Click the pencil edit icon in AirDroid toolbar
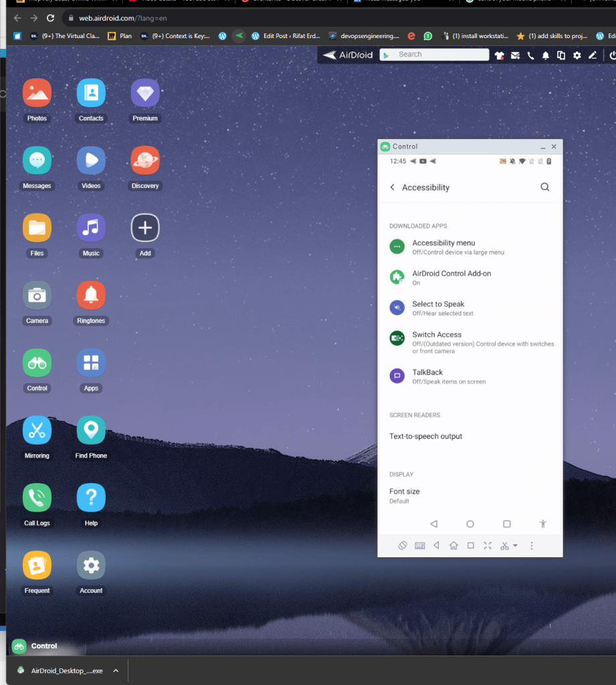This screenshot has height=685, width=616. point(593,55)
